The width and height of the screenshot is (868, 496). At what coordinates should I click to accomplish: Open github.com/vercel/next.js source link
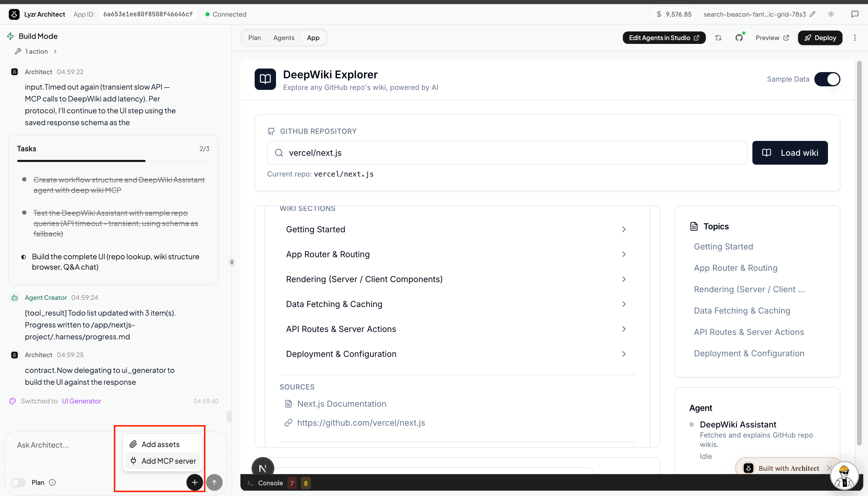pos(361,423)
